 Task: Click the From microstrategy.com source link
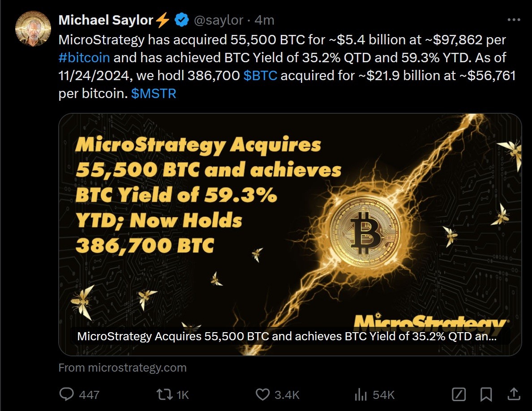coord(123,368)
